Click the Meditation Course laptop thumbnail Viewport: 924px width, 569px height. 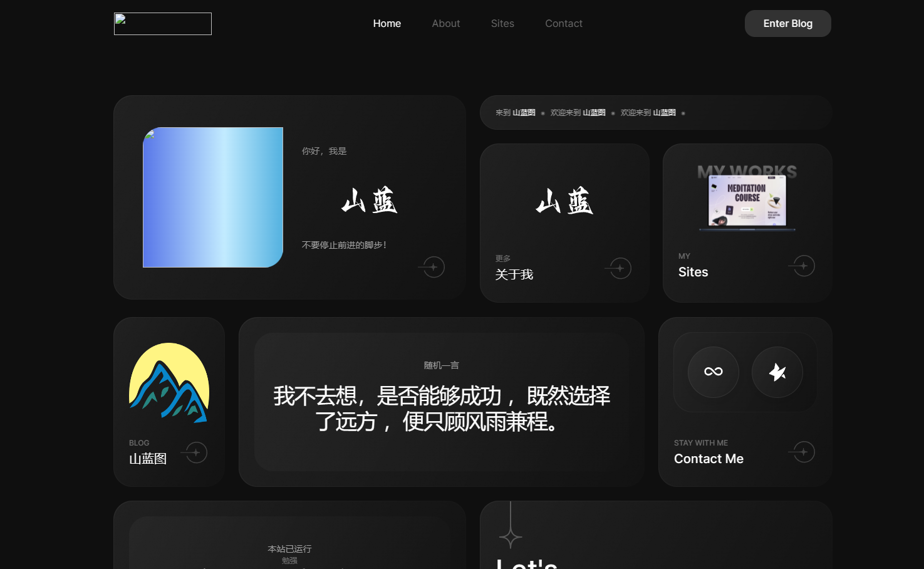tap(747, 201)
